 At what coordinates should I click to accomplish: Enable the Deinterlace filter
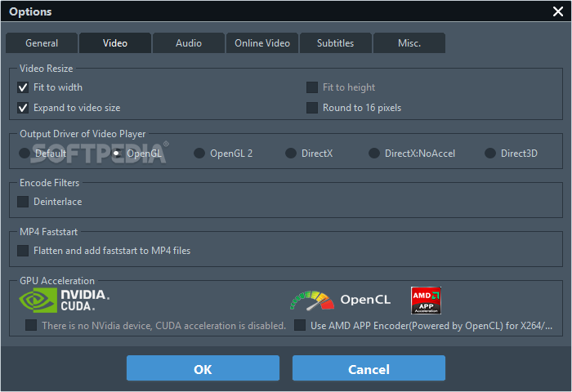tap(23, 202)
